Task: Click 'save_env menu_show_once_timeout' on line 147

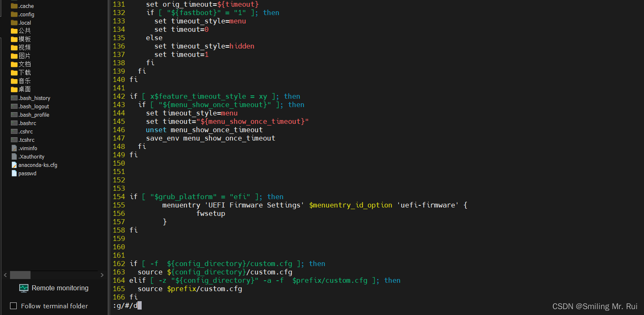Action: click(211, 138)
